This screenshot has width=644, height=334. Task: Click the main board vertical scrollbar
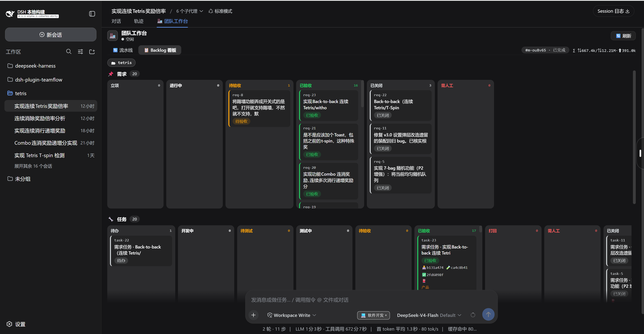tap(634, 137)
